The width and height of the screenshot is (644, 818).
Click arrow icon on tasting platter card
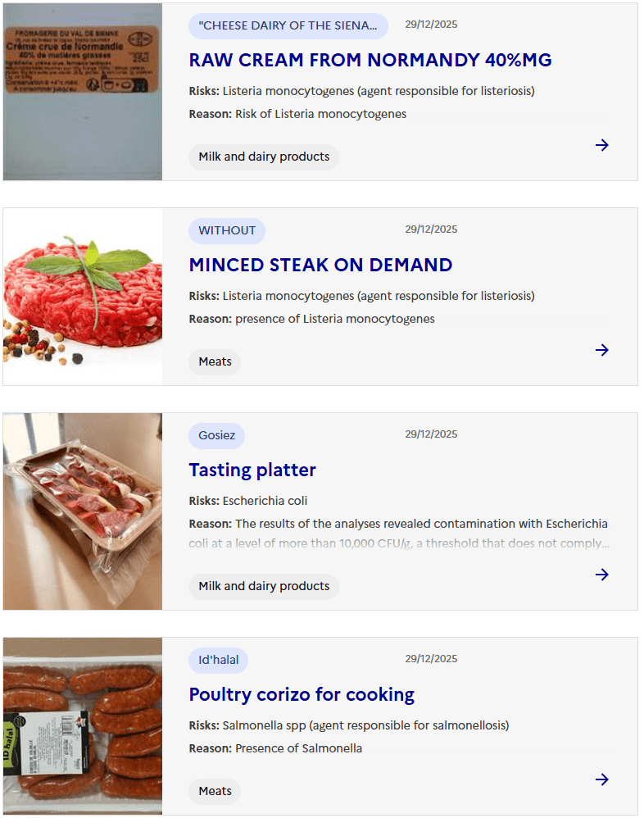(x=602, y=575)
